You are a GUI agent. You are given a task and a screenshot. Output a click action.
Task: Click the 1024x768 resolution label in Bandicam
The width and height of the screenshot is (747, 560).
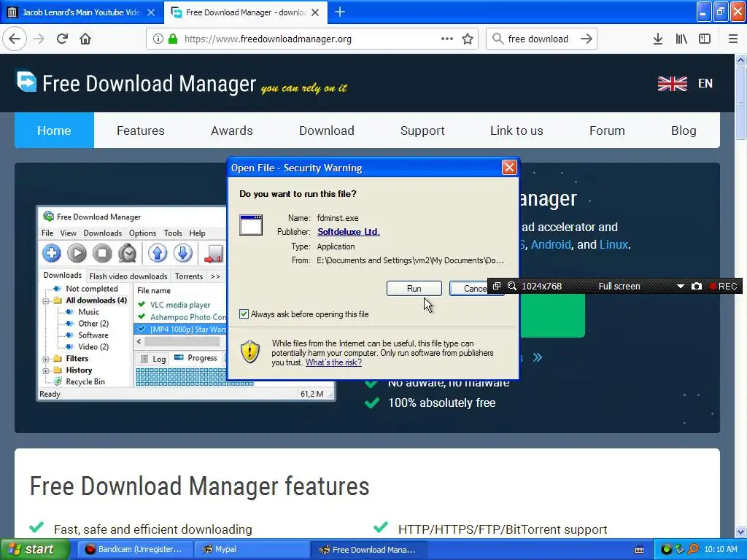click(542, 286)
